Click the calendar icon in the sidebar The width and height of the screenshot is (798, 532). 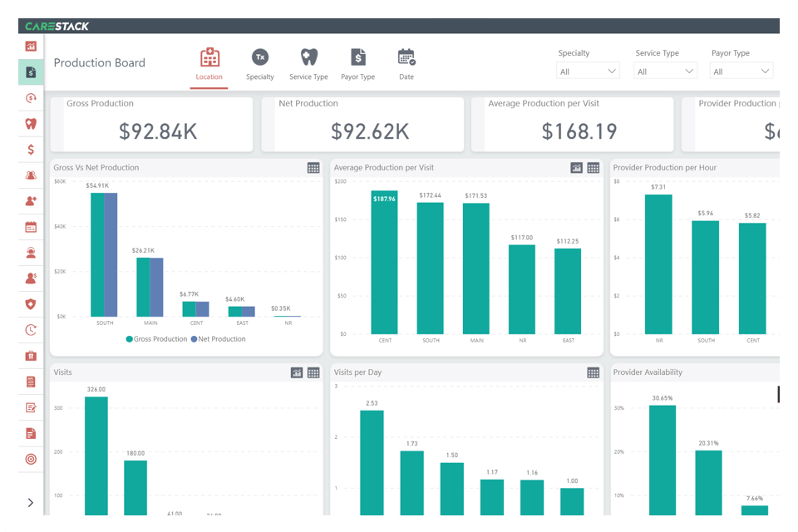point(30,226)
